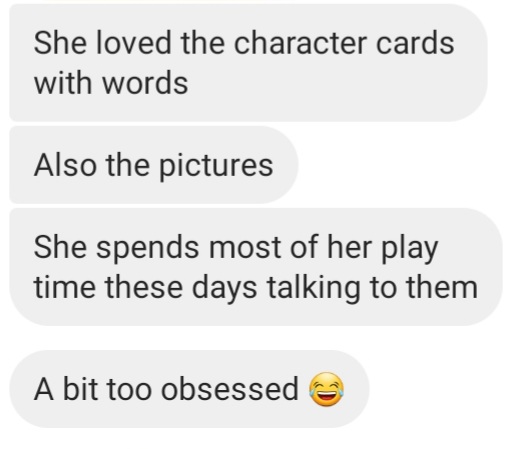
Task: Select the 'A bit too obsessed' message bubble
Action: tap(189, 389)
